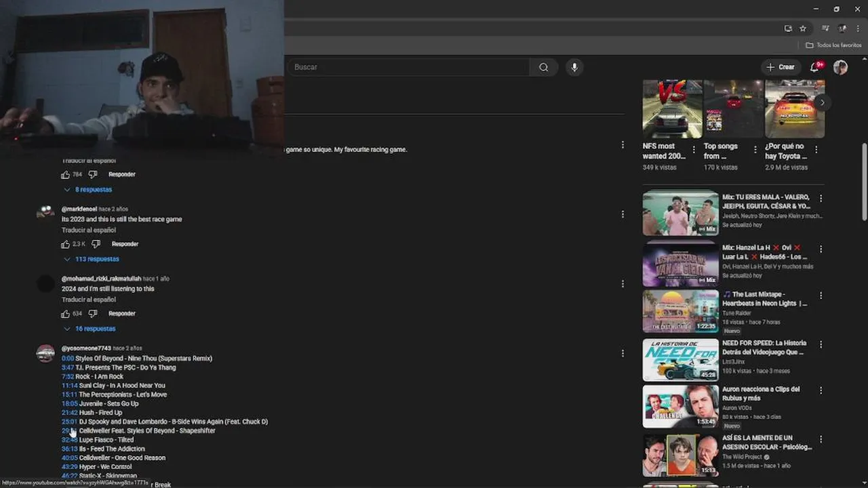Viewport: 868px width, 488px height.
Task: Open options for 'The Last Mixtape' video
Action: [x=821, y=296]
